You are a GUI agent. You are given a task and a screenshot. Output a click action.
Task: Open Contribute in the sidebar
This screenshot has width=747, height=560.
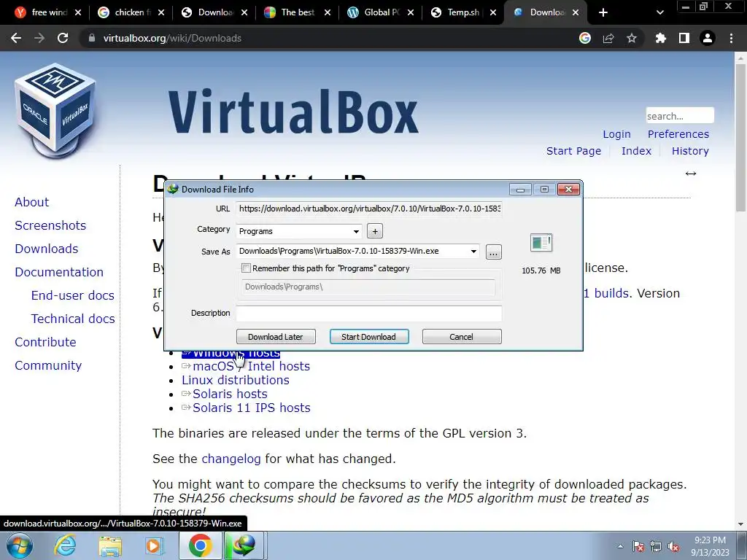tap(45, 342)
